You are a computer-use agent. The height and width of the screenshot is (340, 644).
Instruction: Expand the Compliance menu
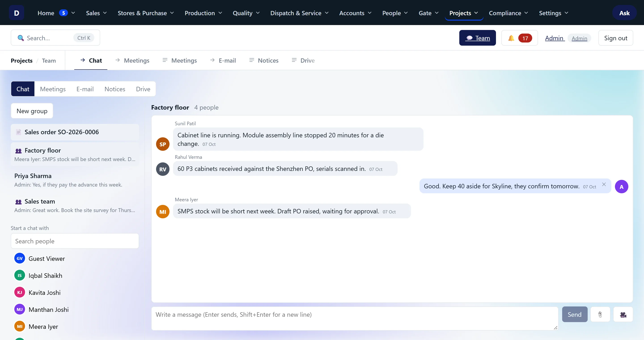[x=508, y=13]
